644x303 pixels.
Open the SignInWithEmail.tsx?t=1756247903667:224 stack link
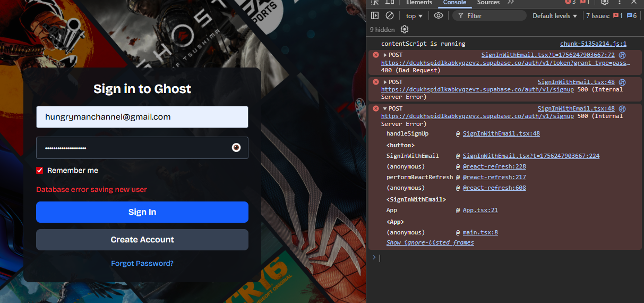tap(531, 156)
